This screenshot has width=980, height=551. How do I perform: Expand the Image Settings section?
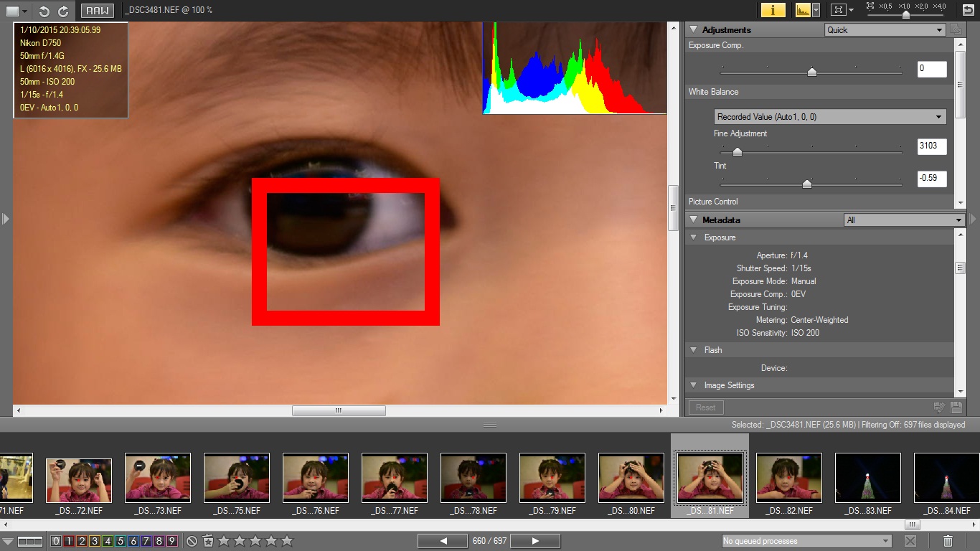[693, 385]
